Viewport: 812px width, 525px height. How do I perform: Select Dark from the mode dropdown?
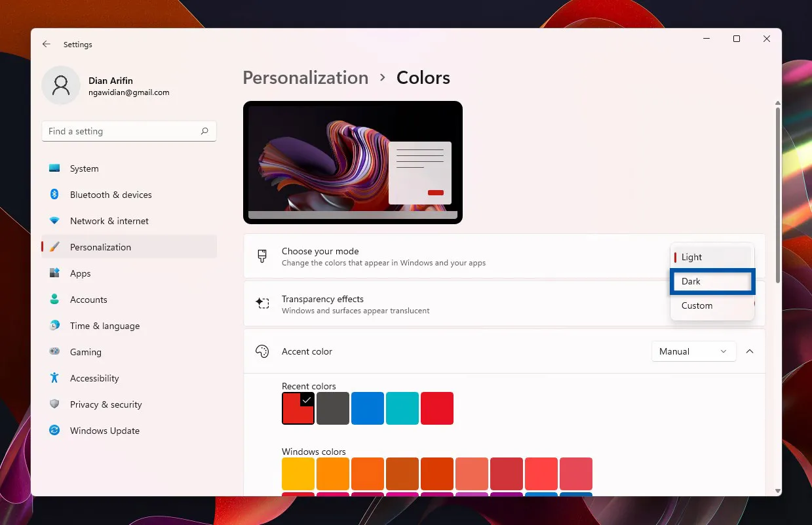pos(712,281)
